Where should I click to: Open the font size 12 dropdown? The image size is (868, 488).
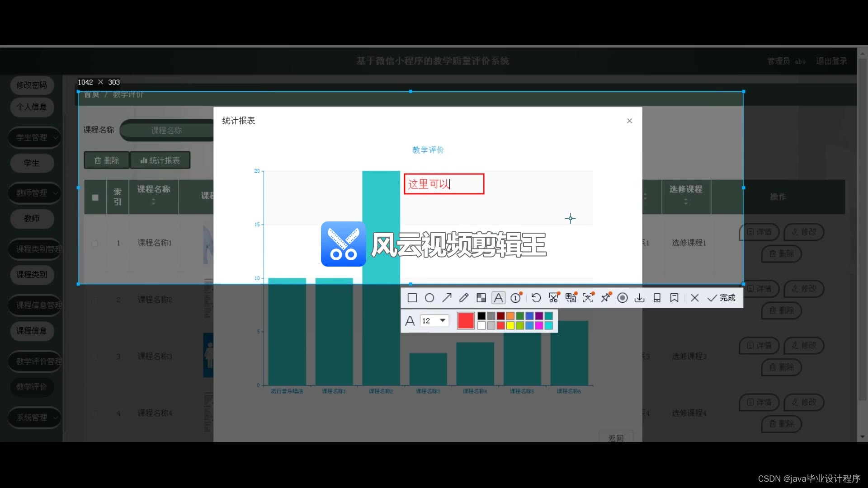point(443,321)
